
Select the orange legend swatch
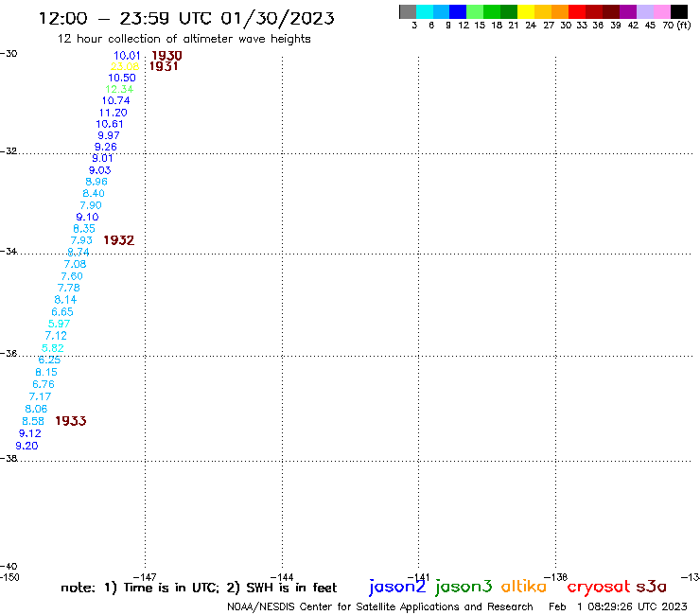[560, 11]
